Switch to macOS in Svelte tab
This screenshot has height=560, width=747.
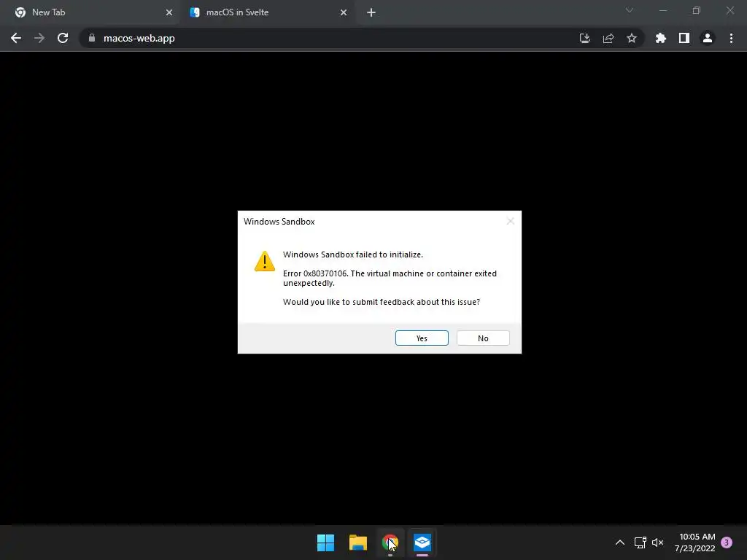click(x=268, y=12)
